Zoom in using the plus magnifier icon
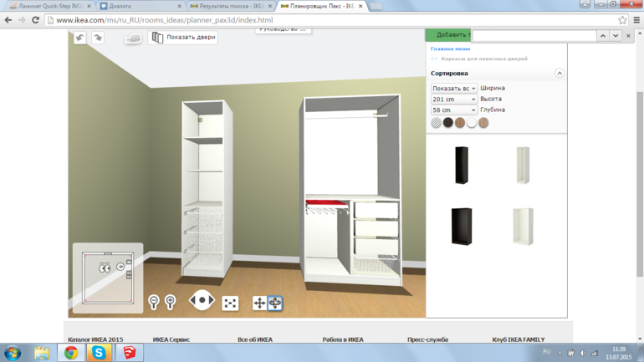 (170, 302)
